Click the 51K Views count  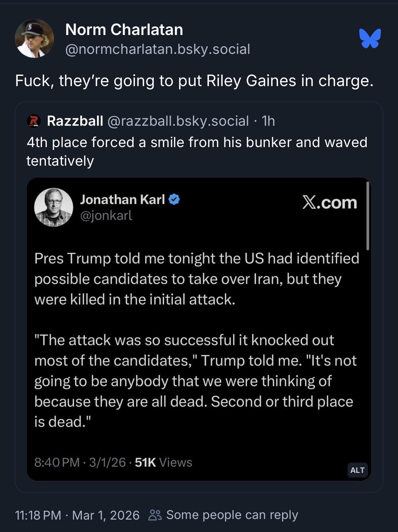pyautogui.click(x=163, y=462)
